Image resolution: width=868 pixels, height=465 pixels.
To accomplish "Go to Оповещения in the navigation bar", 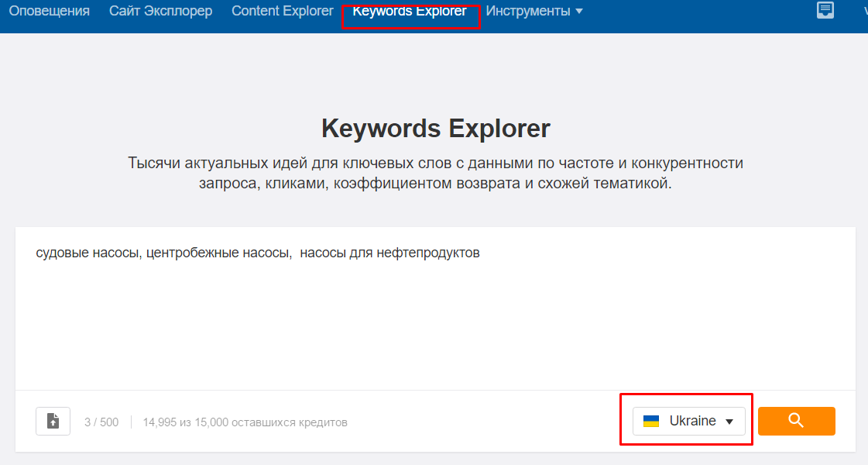I will (49, 11).
